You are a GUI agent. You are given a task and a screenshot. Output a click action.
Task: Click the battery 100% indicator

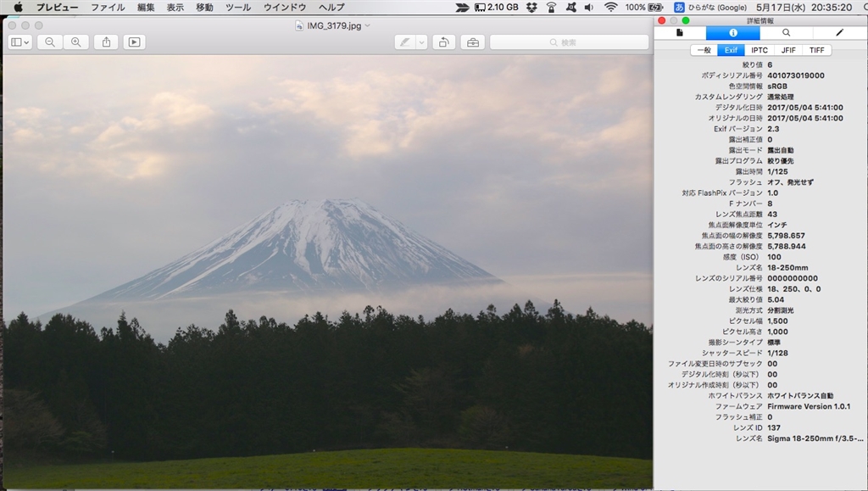(644, 7)
